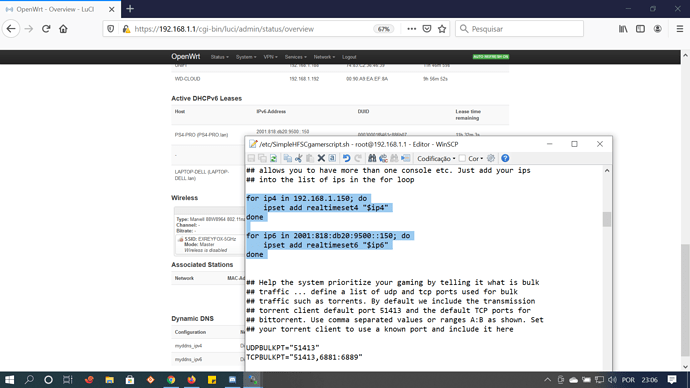Click the Go to line icon
This screenshot has width=690, height=388.
[x=406, y=158]
